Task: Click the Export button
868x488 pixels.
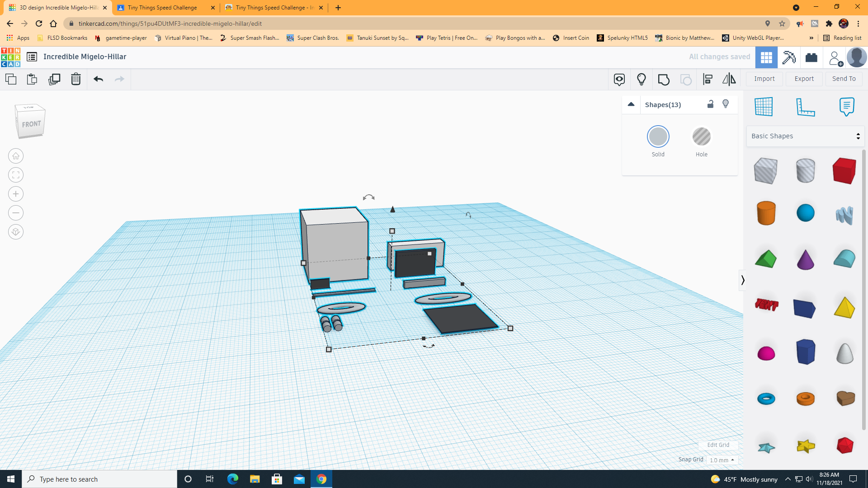Action: click(804, 79)
